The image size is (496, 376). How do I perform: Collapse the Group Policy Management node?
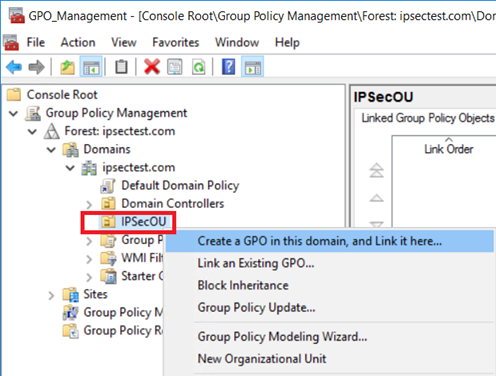pos(13,113)
